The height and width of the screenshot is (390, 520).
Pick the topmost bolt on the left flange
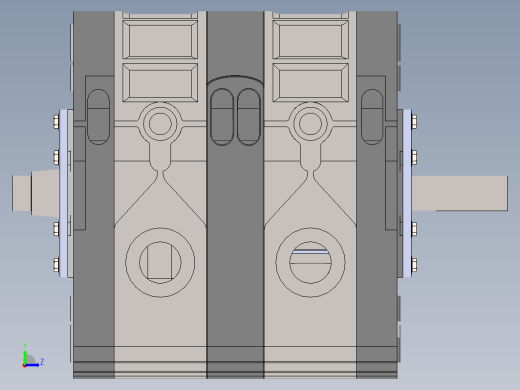(56, 121)
